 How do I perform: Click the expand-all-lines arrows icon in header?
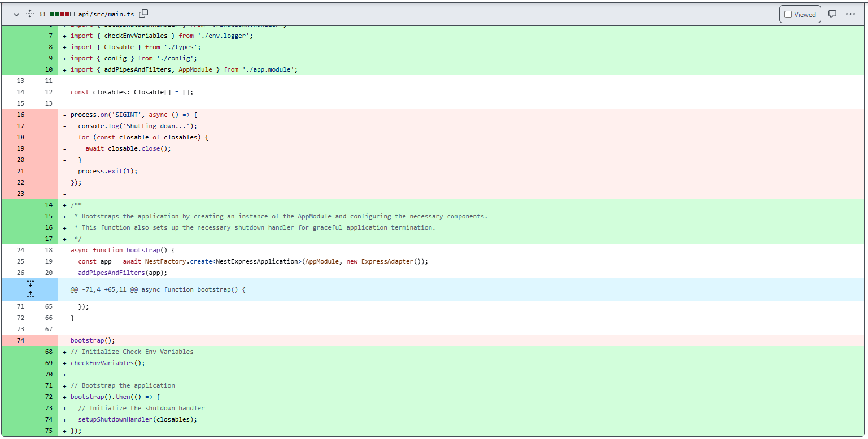[x=30, y=14]
